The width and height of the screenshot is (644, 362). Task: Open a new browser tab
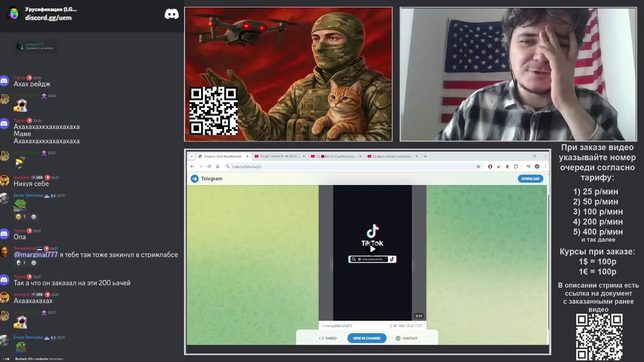pyautogui.click(x=425, y=156)
